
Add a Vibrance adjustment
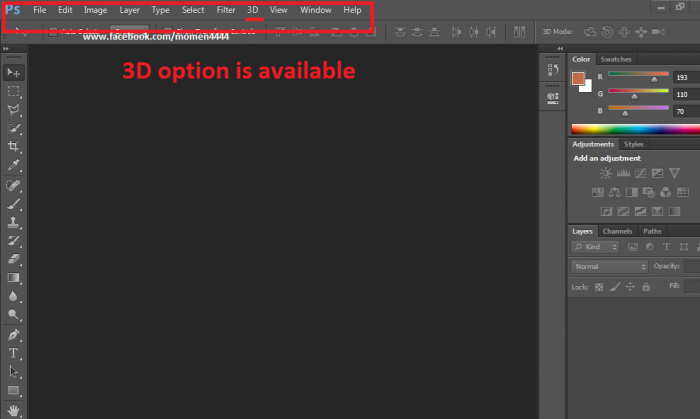pyautogui.click(x=675, y=173)
